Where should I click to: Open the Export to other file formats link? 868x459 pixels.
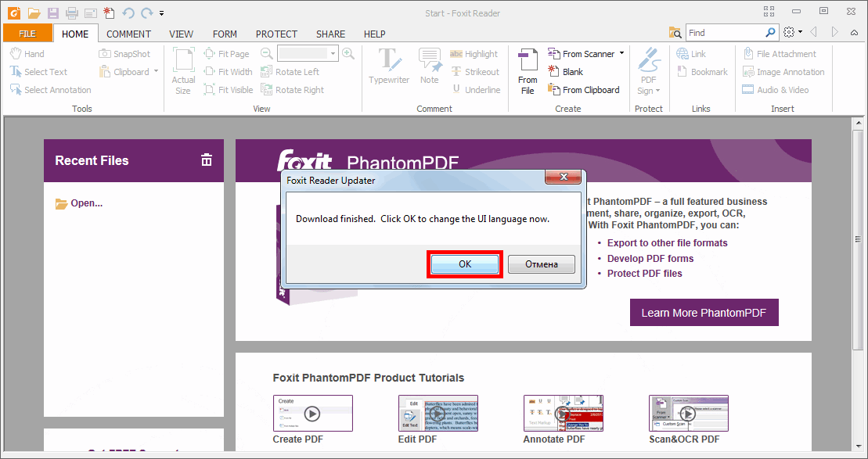pos(667,242)
